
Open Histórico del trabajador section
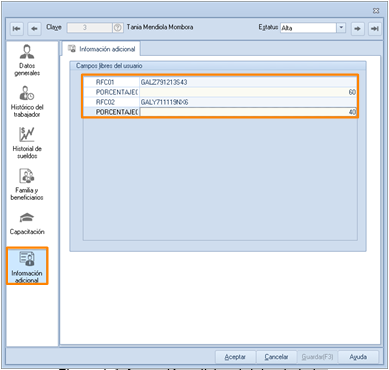27,102
